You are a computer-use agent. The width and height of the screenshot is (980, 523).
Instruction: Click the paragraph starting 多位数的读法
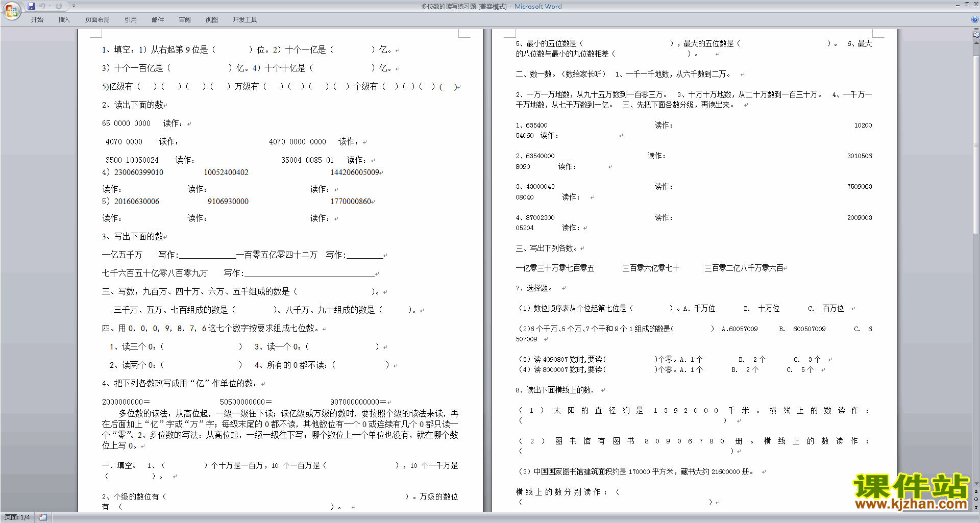click(x=280, y=430)
